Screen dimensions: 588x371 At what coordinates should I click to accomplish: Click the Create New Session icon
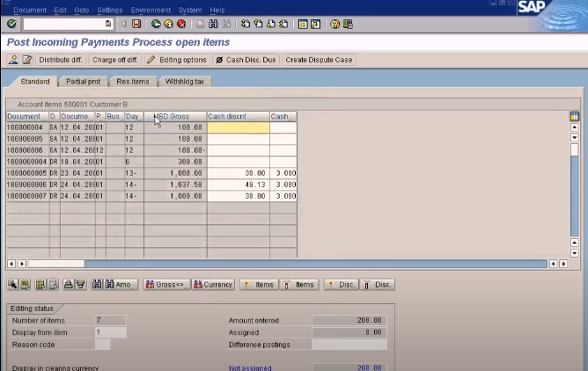(x=303, y=24)
